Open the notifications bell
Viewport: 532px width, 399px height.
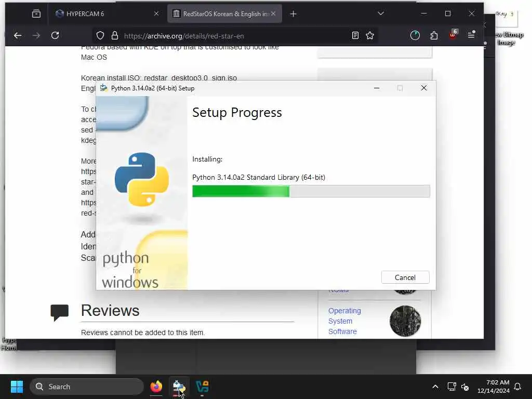(518, 387)
